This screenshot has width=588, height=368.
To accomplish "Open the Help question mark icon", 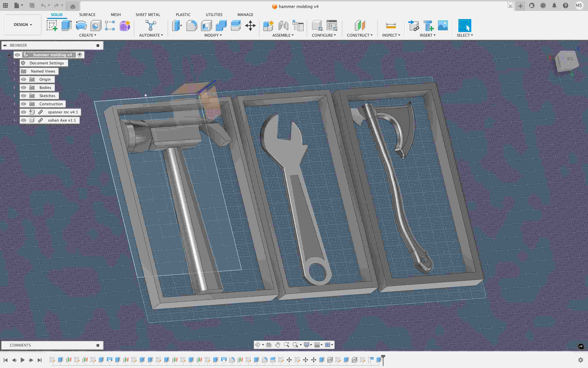I will (565, 6).
